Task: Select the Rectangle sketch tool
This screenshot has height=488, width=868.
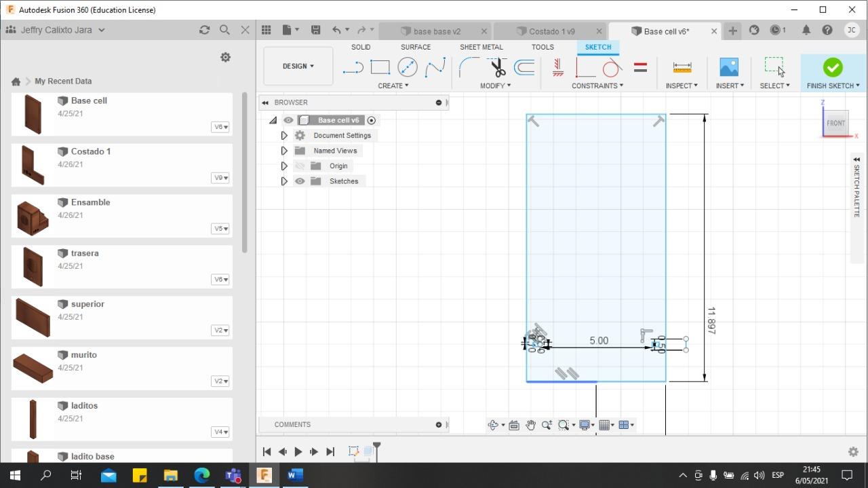Action: pos(380,67)
